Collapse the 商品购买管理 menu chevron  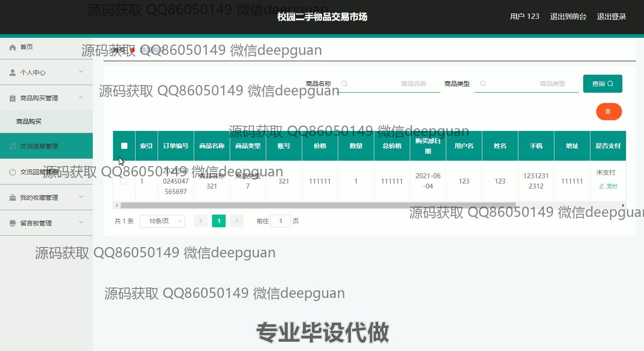pos(81,98)
